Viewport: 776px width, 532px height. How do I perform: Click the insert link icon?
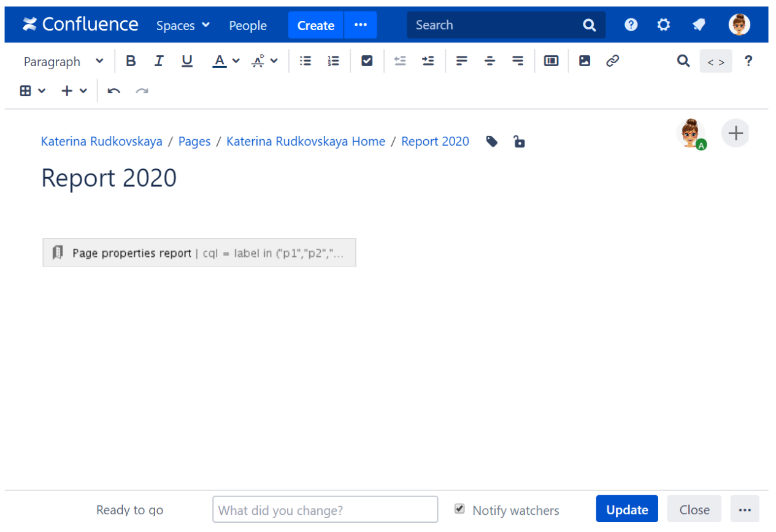612,61
